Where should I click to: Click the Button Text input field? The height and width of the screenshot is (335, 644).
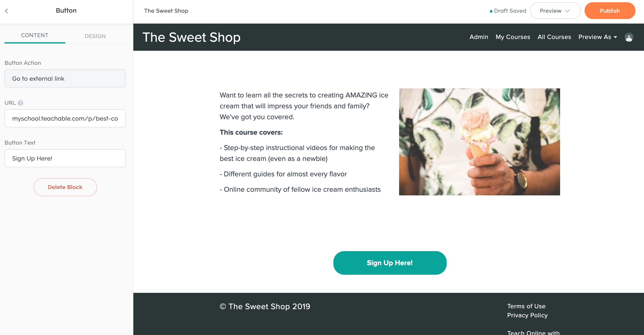[65, 158]
